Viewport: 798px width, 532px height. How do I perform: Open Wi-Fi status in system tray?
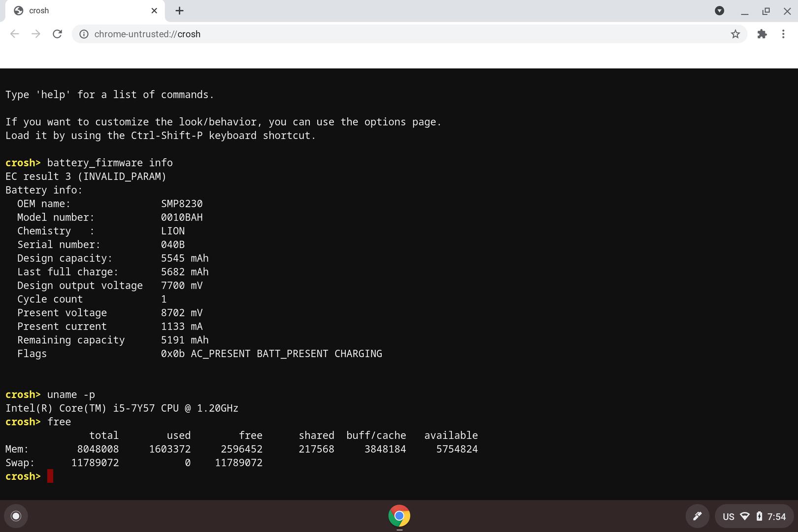coord(745,516)
